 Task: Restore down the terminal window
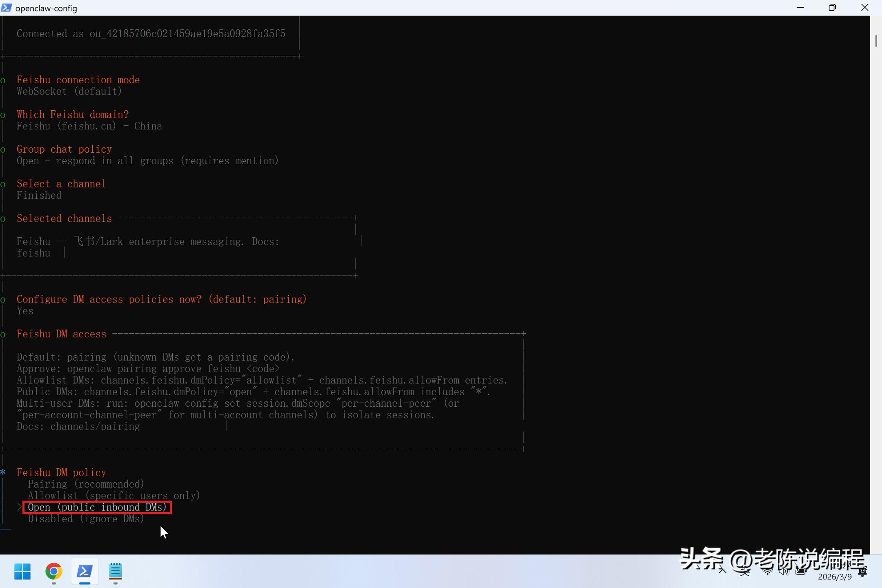pos(832,8)
